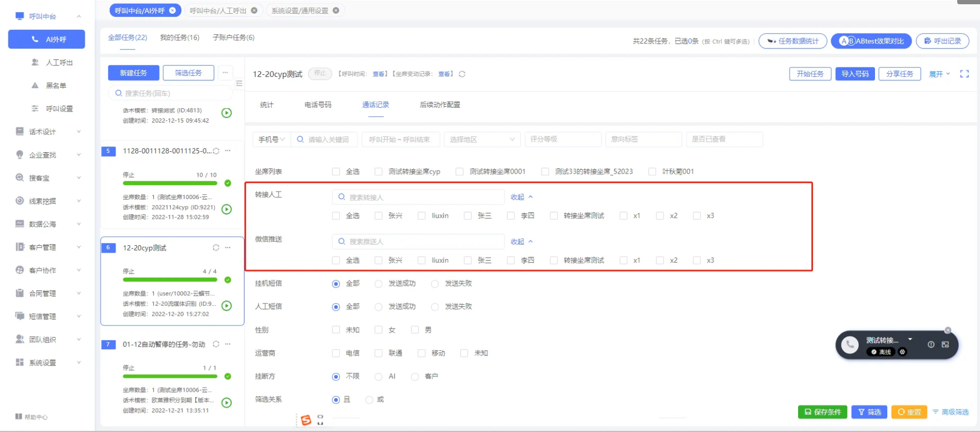Click the phone icon in floating widget
The width and height of the screenshot is (980, 432).
(850, 345)
